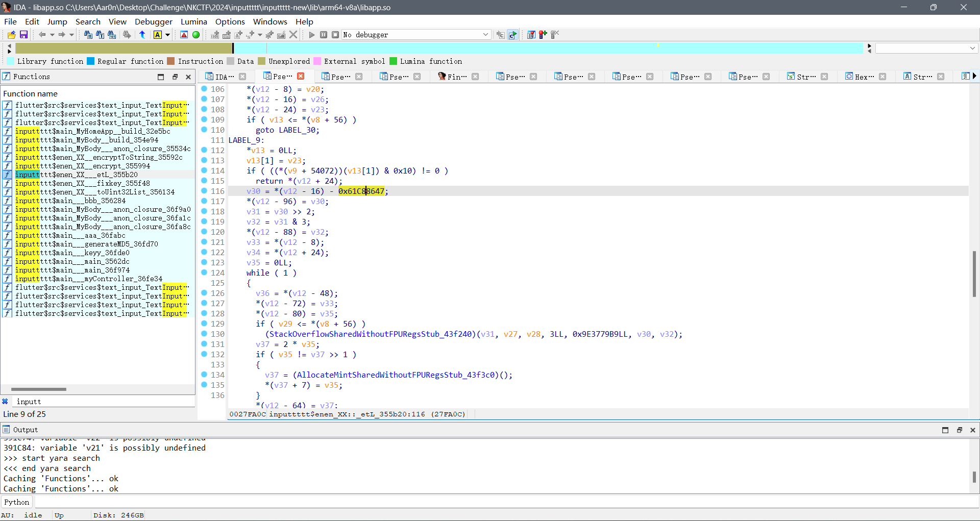This screenshot has width=980, height=521.
Task: Close the active Pseudocode tab via red X
Action: [301, 76]
